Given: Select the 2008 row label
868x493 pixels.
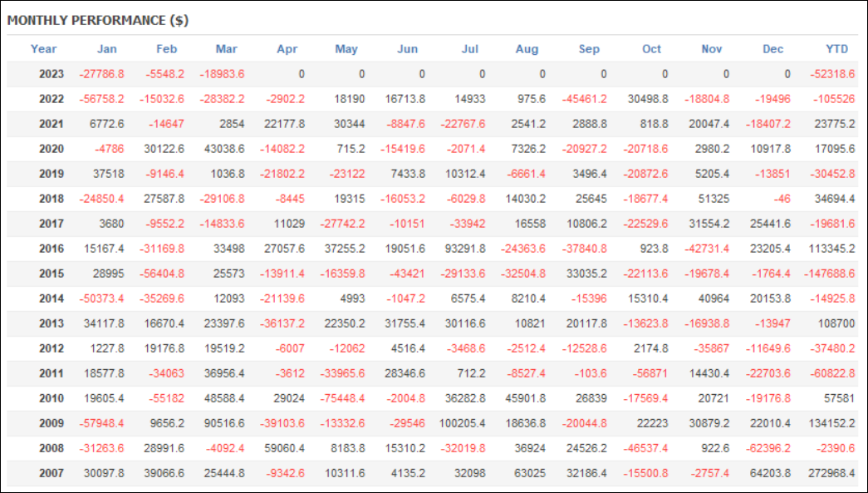Looking at the screenshot, I should pos(51,447).
